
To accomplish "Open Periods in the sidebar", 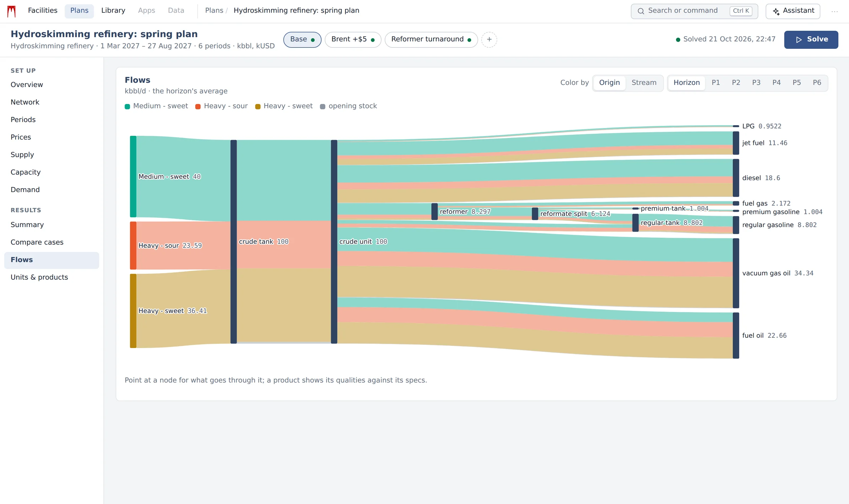I will point(52,120).
